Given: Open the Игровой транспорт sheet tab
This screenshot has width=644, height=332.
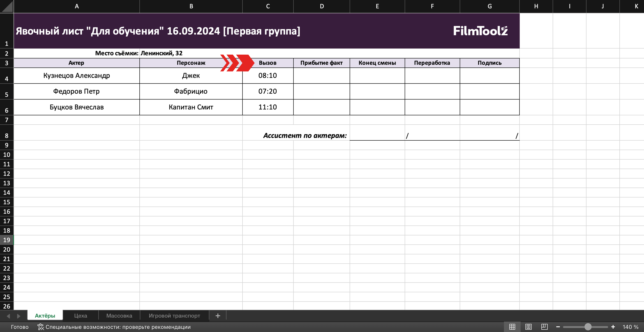Looking at the screenshot, I should pos(174,316).
